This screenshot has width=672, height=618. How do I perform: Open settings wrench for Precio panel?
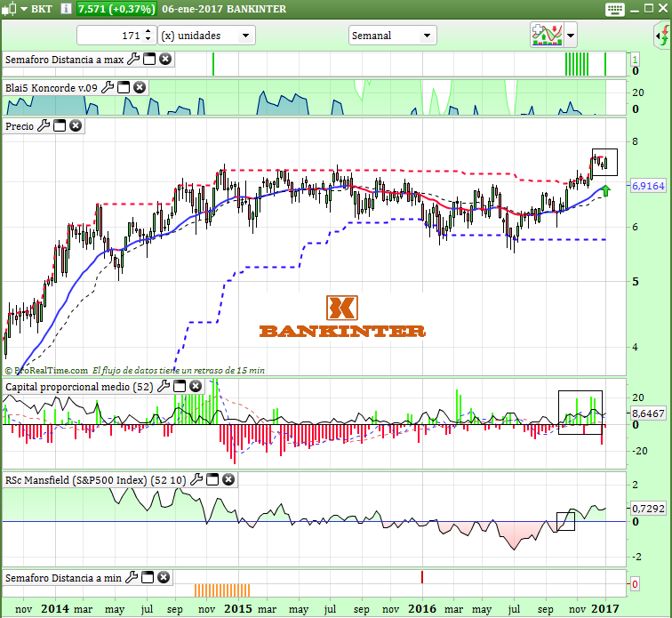(44, 126)
